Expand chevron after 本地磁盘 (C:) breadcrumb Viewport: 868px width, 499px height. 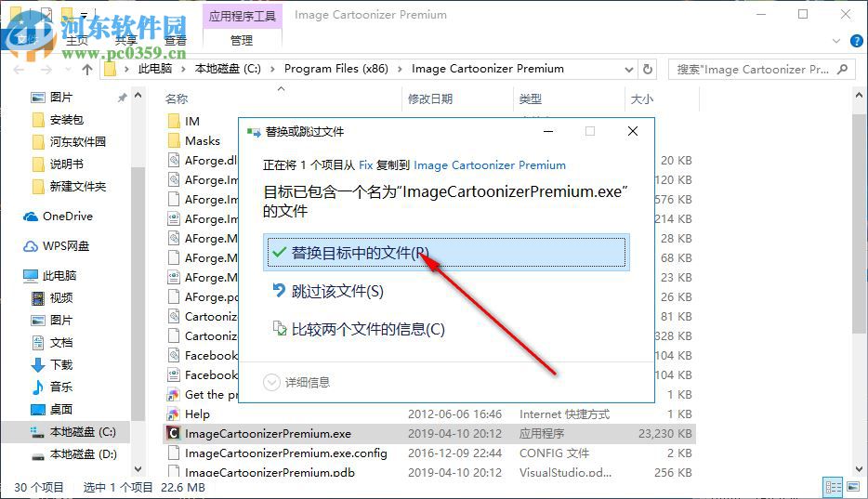point(272,69)
